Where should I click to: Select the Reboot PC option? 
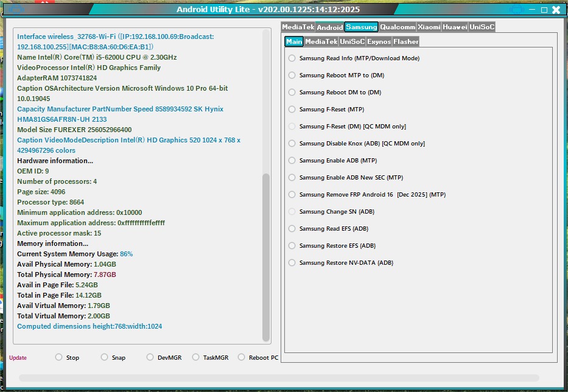[x=258, y=357]
